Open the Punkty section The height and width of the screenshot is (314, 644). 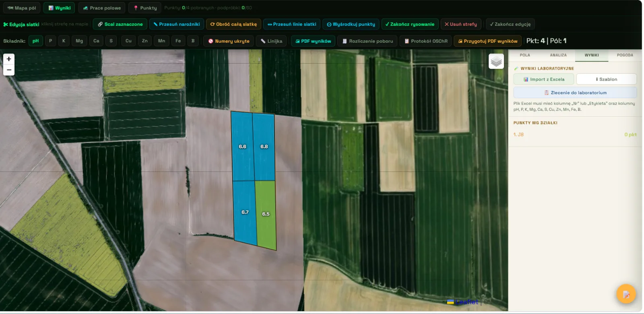tap(145, 8)
